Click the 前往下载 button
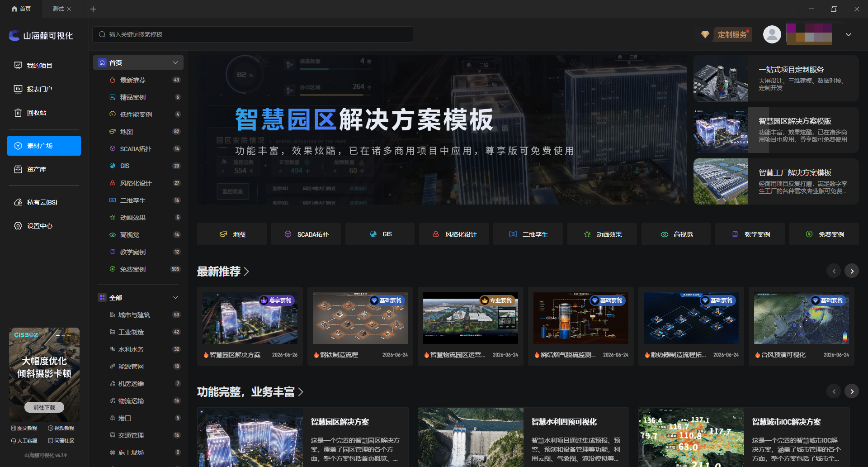Viewport: 868px width, 467px height. click(x=44, y=407)
